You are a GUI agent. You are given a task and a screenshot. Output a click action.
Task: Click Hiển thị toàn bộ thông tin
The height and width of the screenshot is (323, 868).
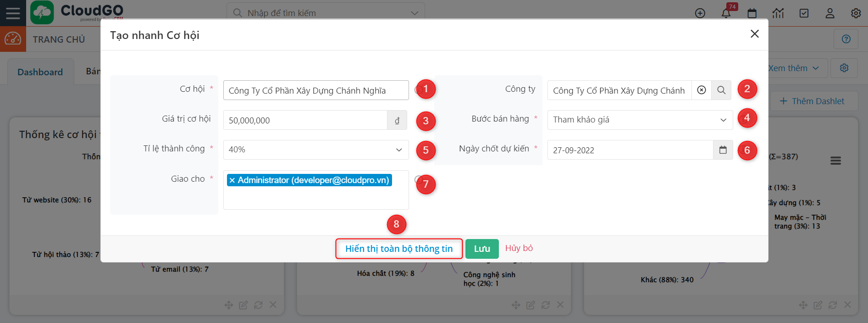pyautogui.click(x=399, y=249)
